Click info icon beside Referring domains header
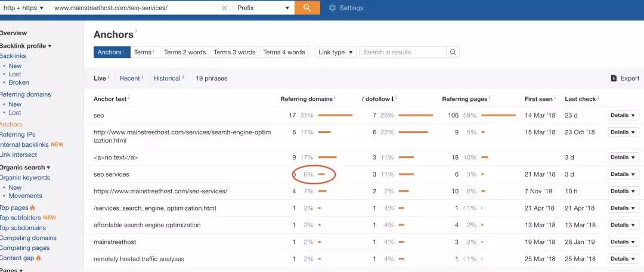 [x=335, y=98]
